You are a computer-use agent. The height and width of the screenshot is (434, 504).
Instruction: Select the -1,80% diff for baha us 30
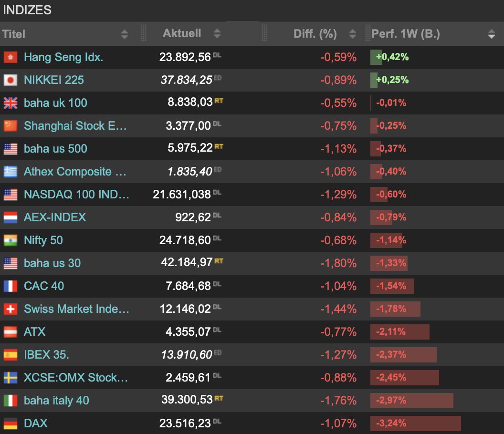pos(338,263)
